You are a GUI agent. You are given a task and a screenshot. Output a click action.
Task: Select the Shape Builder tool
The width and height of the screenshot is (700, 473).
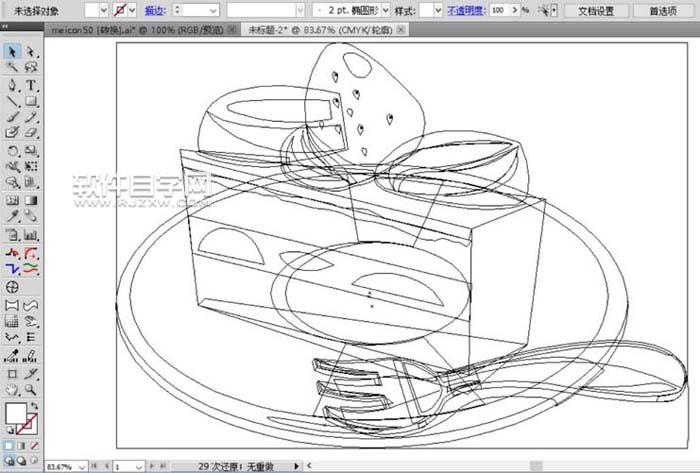pyautogui.click(x=12, y=182)
